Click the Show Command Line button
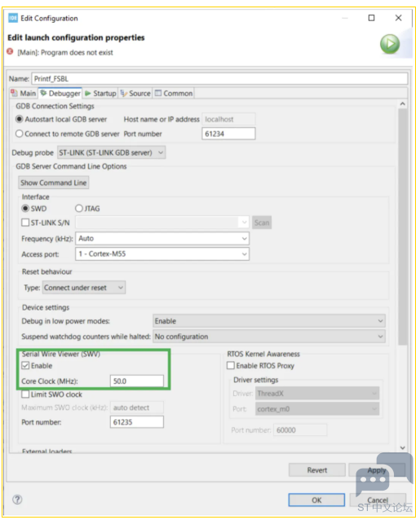Image resolution: width=420 pixels, height=520 pixels. pyautogui.click(x=53, y=183)
